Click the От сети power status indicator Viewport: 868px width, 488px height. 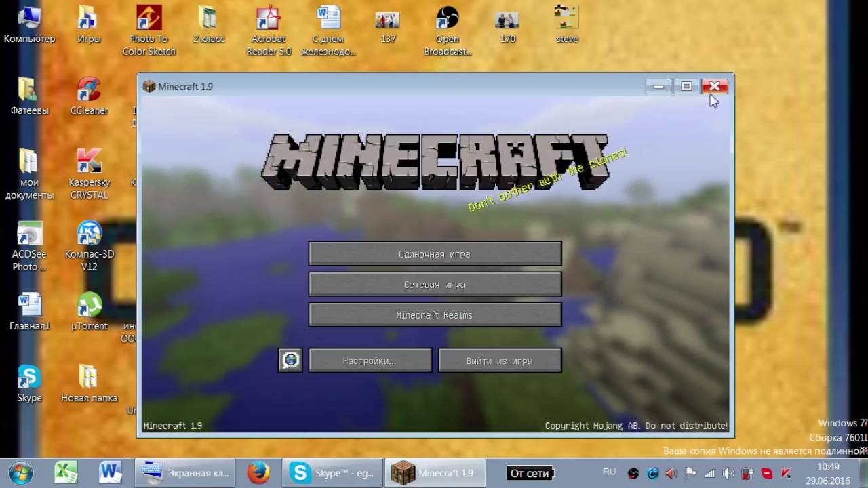530,473
